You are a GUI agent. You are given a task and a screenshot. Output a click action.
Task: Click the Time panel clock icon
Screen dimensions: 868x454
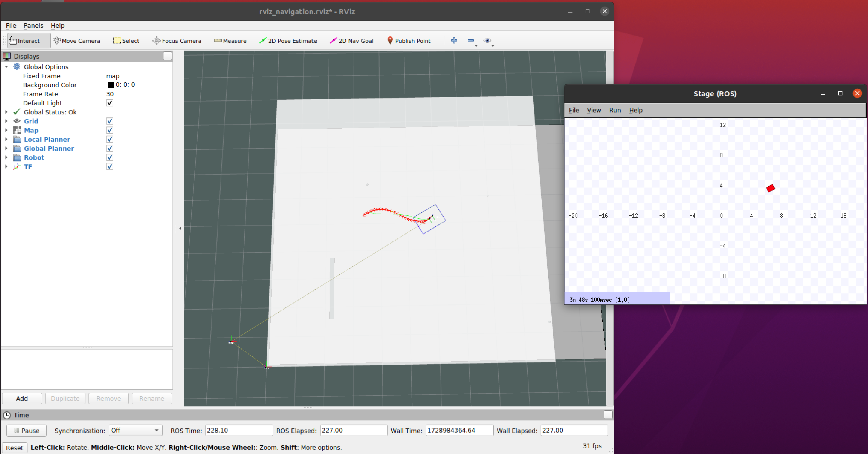7,415
